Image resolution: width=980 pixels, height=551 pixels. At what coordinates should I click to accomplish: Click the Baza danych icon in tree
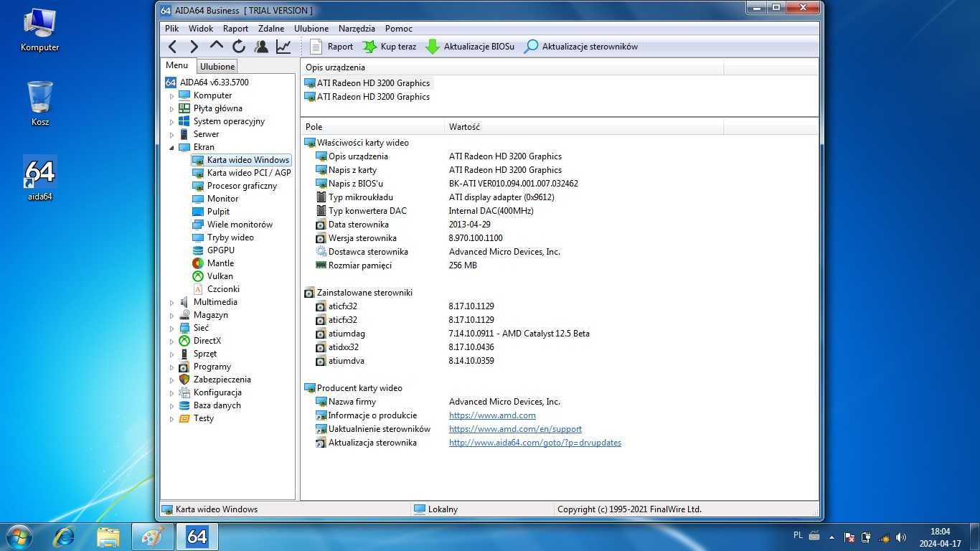pyautogui.click(x=184, y=405)
